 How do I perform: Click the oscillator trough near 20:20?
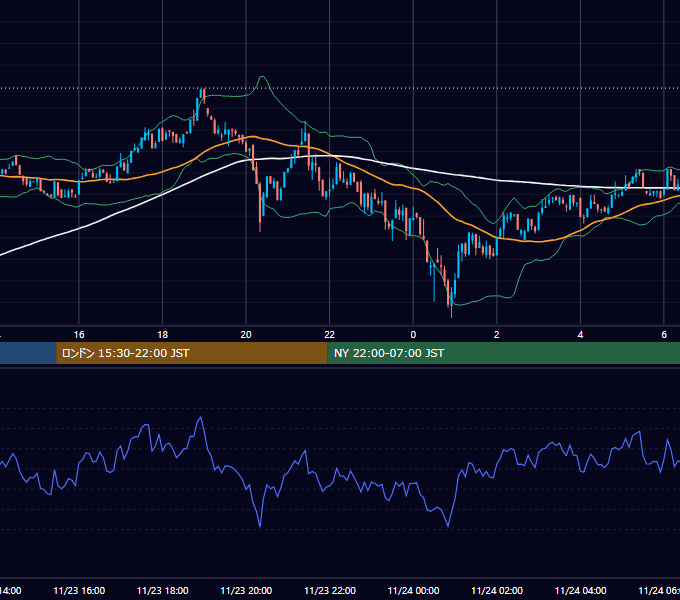pos(260,525)
